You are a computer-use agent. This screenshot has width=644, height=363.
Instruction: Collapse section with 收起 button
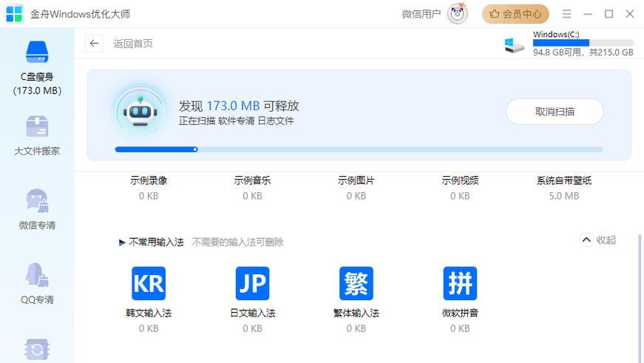(x=598, y=240)
